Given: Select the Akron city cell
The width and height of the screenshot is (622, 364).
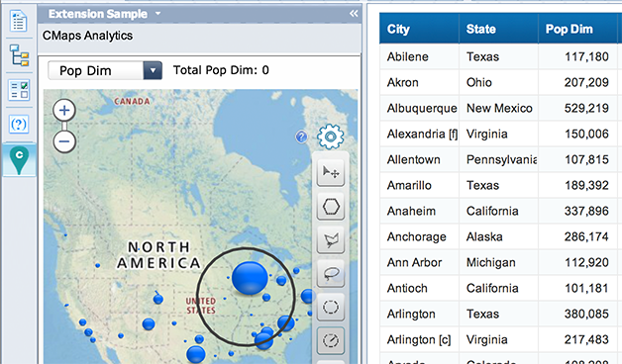Looking at the screenshot, I should pyautogui.click(x=419, y=82).
